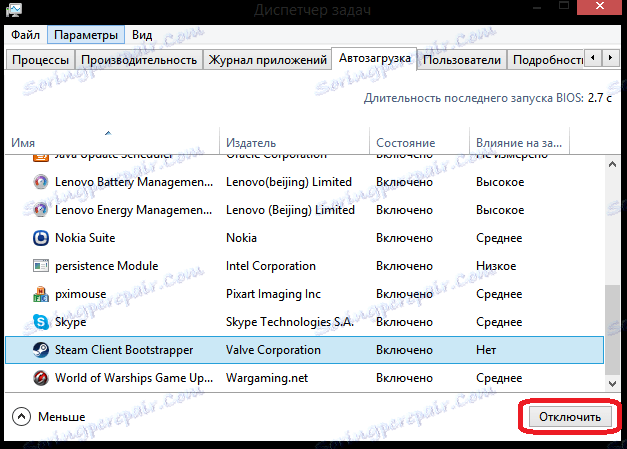Click the vertical scrollbar thumb
Screen dimensions: 627x449
612,330
